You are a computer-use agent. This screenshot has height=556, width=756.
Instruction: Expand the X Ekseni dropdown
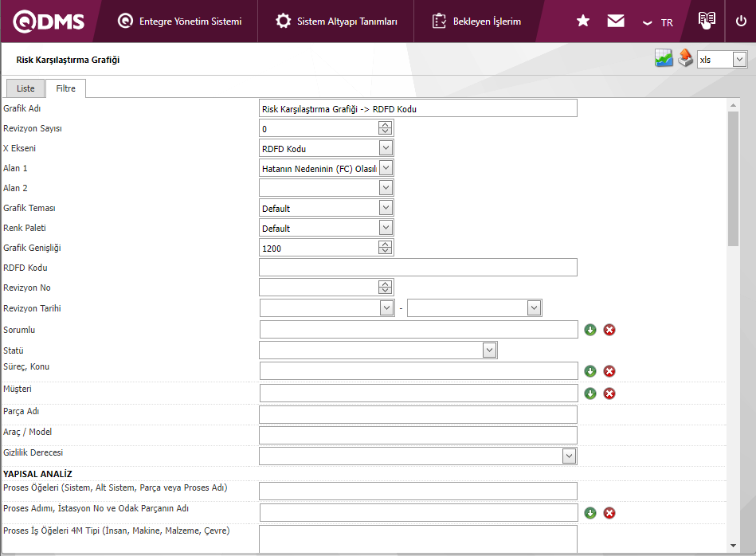tap(386, 148)
